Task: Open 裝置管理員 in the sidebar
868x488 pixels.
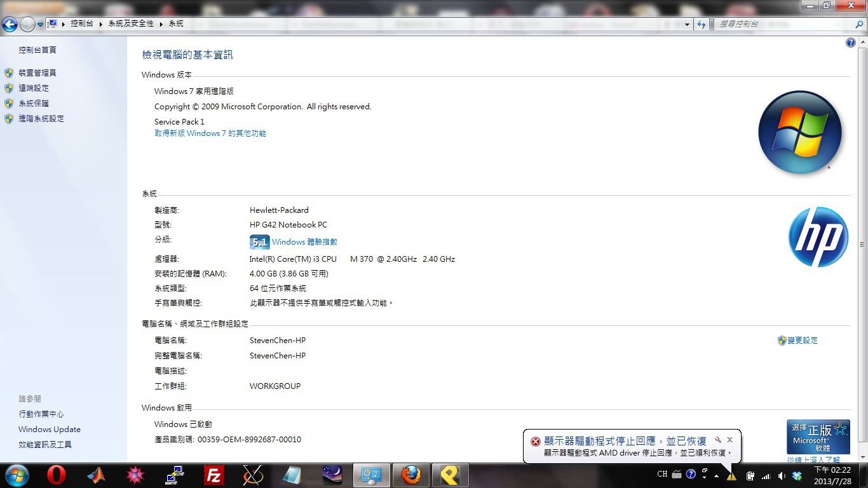Action: pos(37,73)
